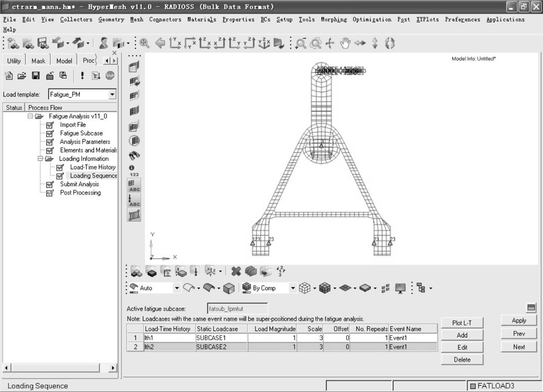Viewport: 543px width, 392px height.
Task: Open the By Comp color mode dropdown
Action: pyautogui.click(x=293, y=288)
